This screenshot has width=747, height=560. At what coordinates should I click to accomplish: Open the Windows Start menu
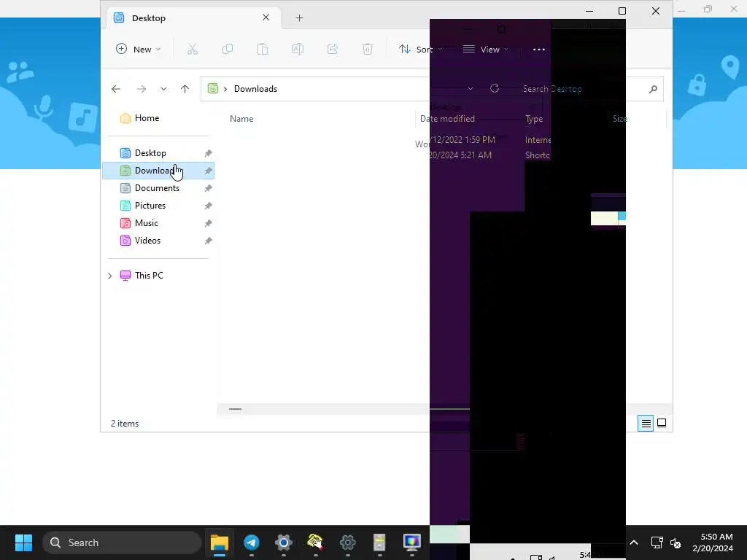[x=23, y=542]
